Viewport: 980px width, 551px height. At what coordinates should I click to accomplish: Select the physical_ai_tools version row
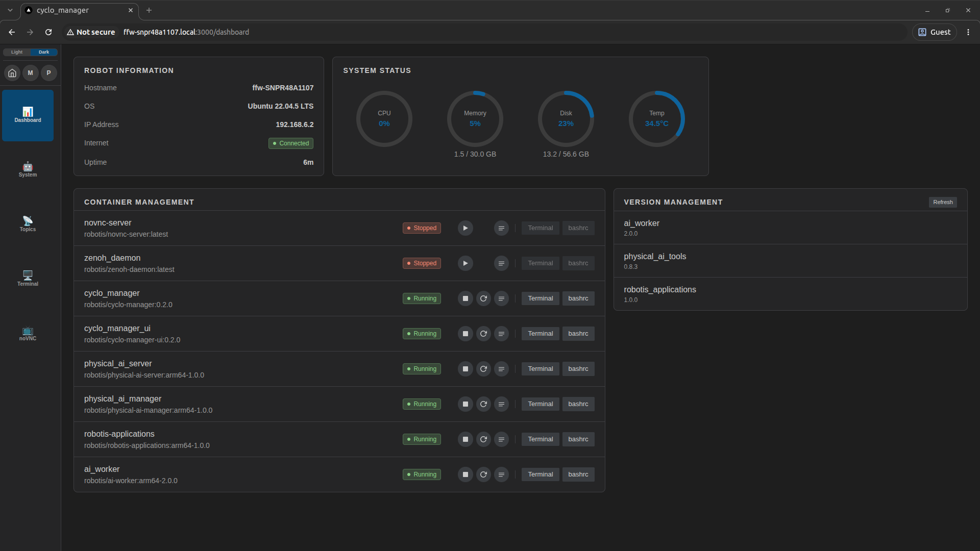pos(790,261)
